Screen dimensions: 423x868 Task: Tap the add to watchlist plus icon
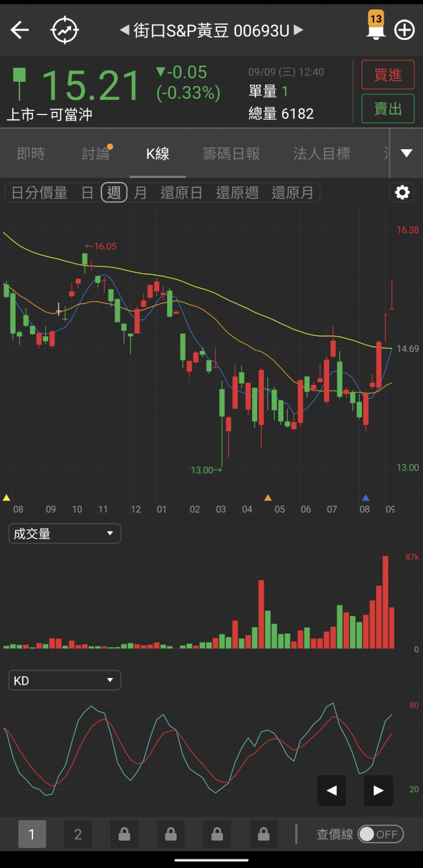tap(404, 30)
